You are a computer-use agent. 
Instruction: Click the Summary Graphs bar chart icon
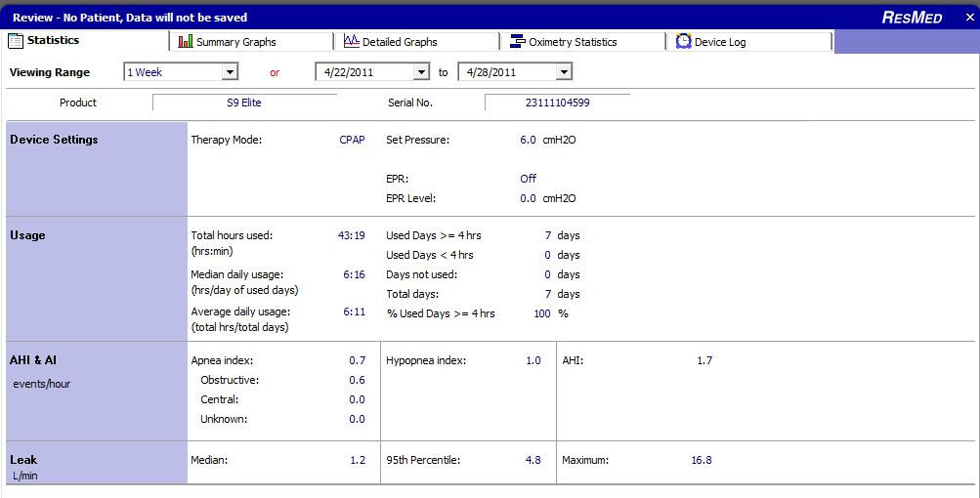click(x=186, y=41)
